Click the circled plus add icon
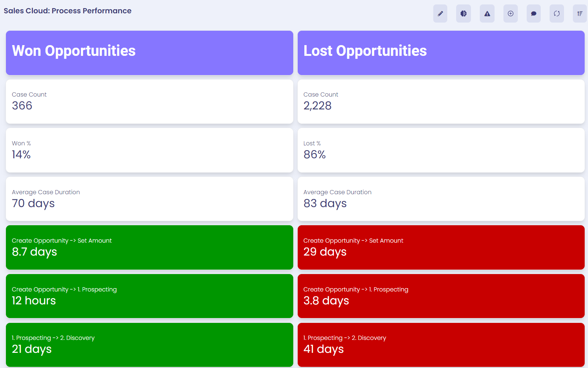Screen dimensions: 588x368 coord(510,14)
